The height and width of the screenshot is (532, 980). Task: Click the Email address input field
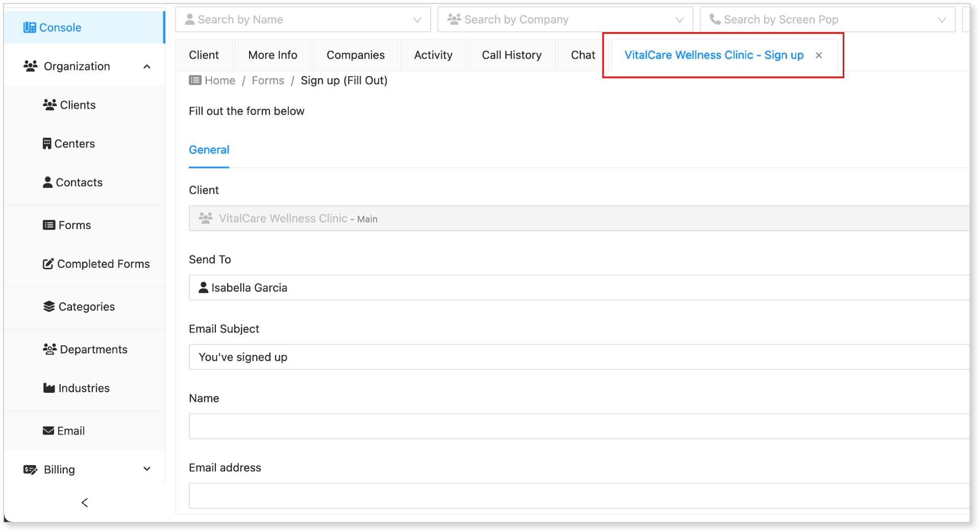tap(579, 496)
